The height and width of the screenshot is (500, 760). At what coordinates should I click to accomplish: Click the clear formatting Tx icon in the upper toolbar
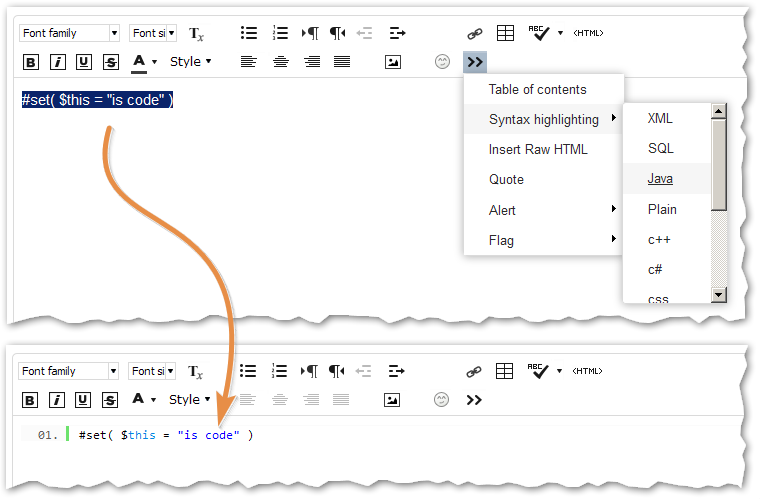coord(196,34)
